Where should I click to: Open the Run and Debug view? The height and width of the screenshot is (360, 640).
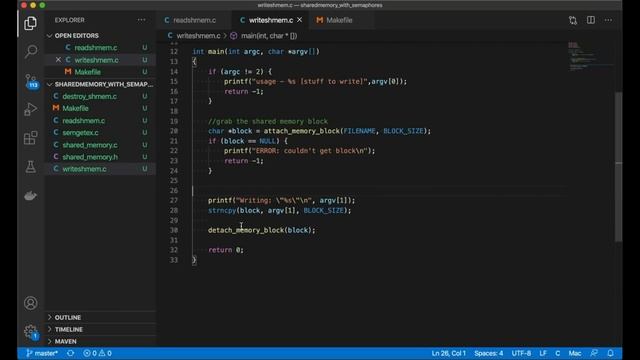pyautogui.click(x=31, y=109)
